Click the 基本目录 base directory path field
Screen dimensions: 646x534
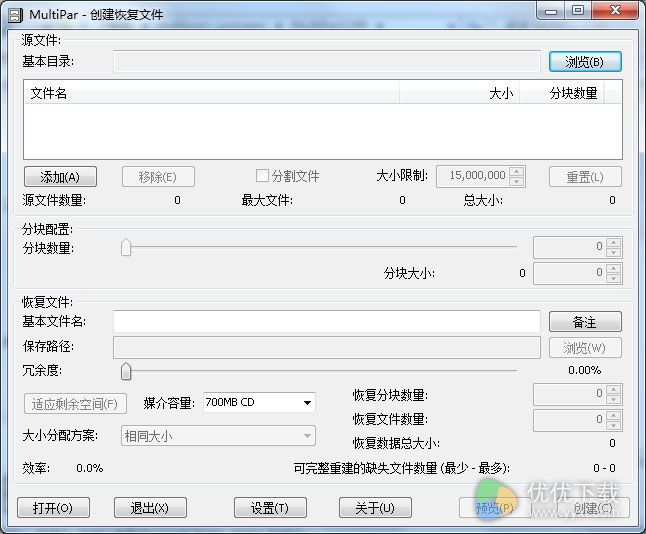327,61
